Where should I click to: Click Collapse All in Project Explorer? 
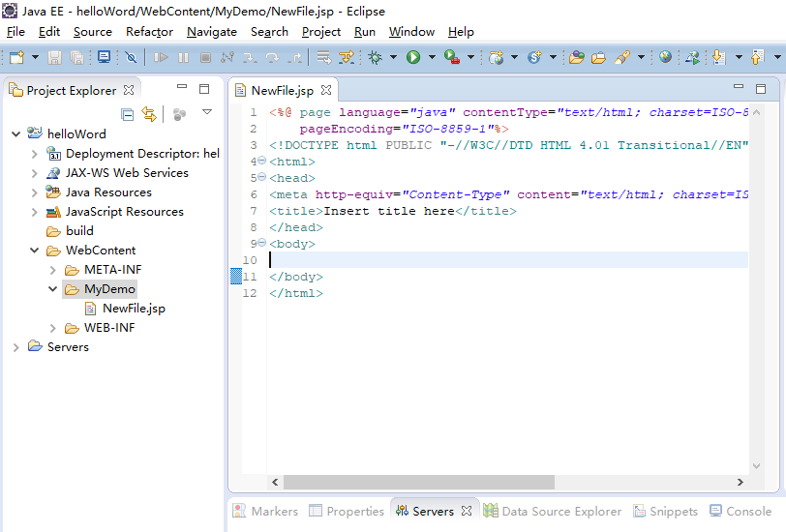(x=128, y=114)
